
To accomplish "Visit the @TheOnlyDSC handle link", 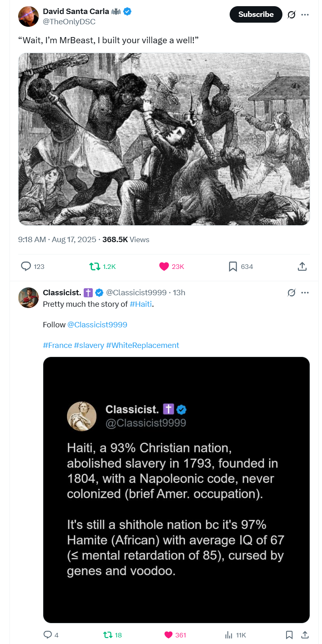I will (x=69, y=22).
